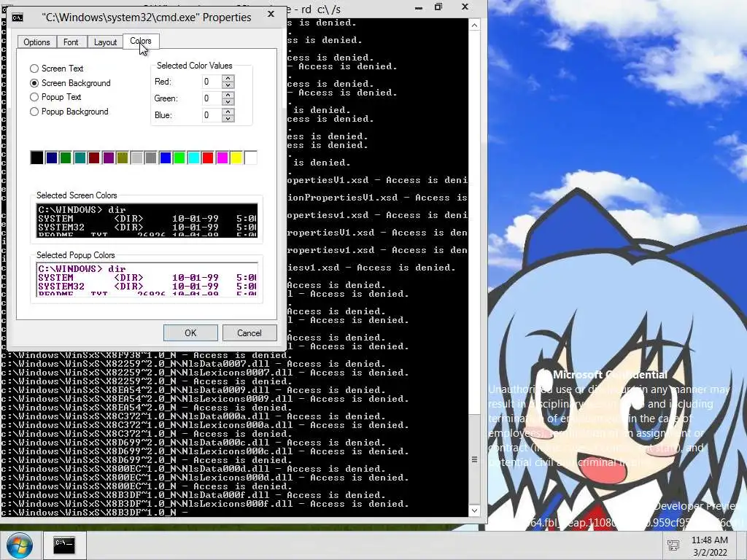Decrease the Blue value spinner
The image size is (747, 560).
click(228, 118)
